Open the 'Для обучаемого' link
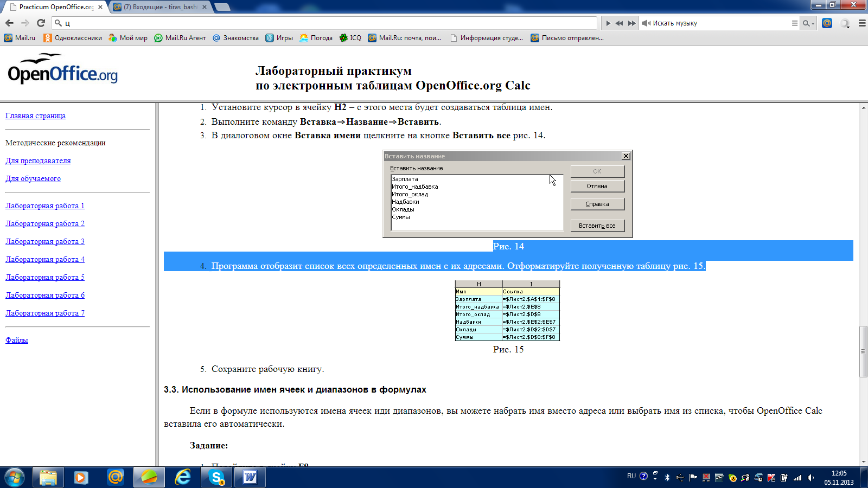 tap(33, 178)
